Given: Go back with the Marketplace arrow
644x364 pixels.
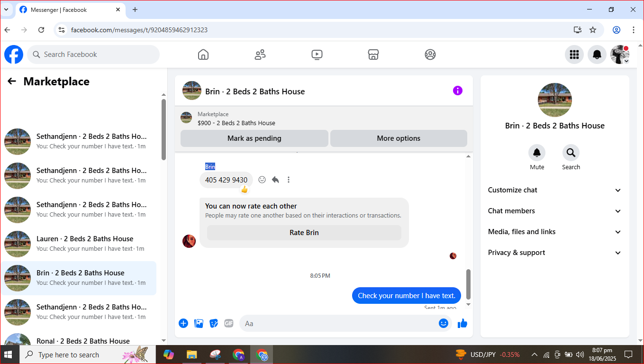Looking at the screenshot, I should 12,82.
